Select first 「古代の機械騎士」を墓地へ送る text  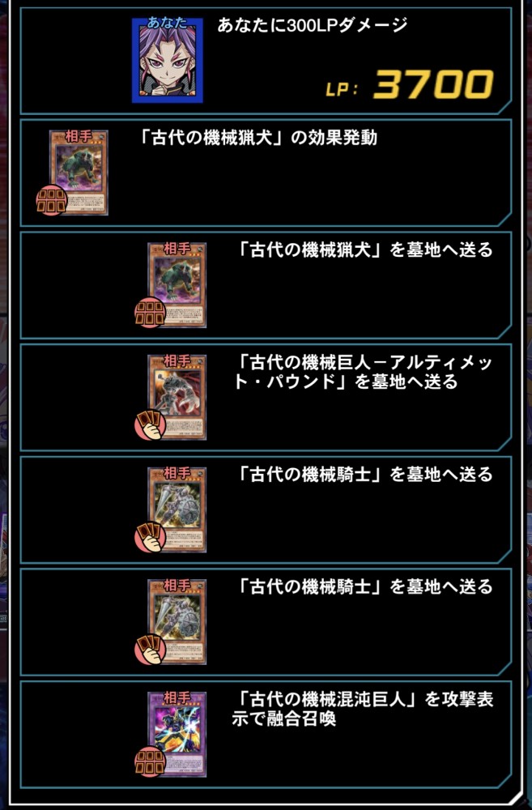(x=364, y=474)
